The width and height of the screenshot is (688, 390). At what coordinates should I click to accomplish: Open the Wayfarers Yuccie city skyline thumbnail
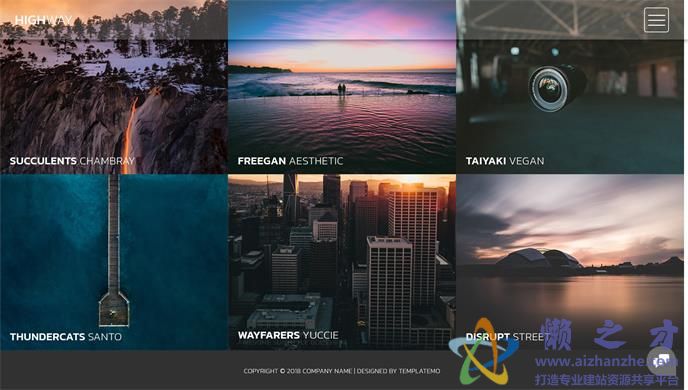[342, 262]
